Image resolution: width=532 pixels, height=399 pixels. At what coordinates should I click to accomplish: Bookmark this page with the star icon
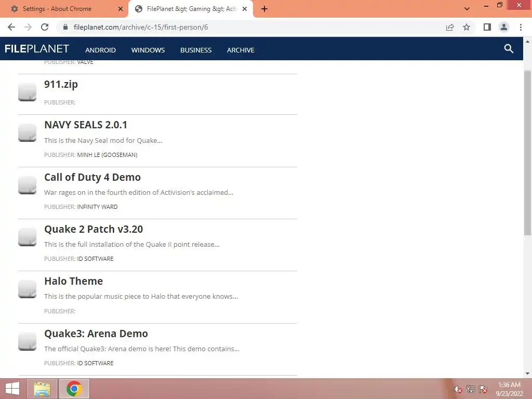click(x=467, y=27)
